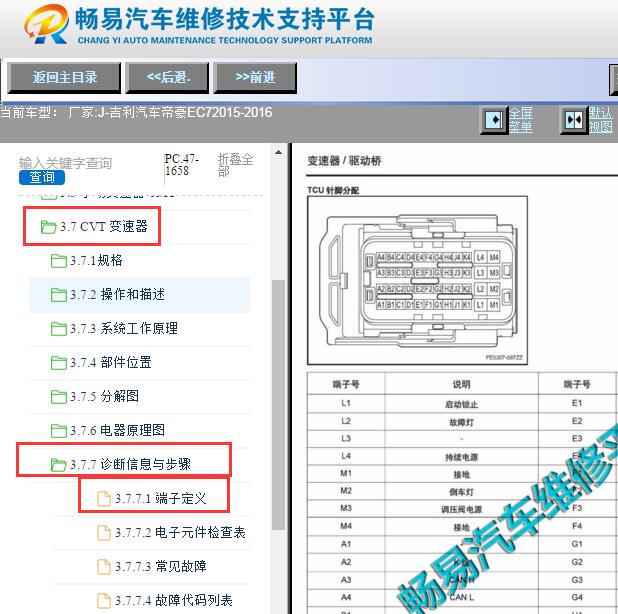Click the 折叠全部 collapse-all link
Image resolution: width=618 pixels, height=614 pixels.
point(235,165)
